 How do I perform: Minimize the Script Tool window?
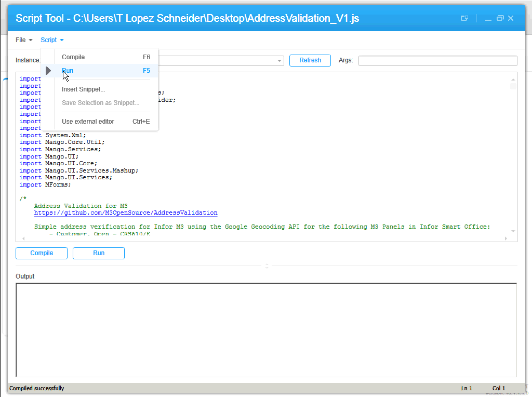pos(488,19)
